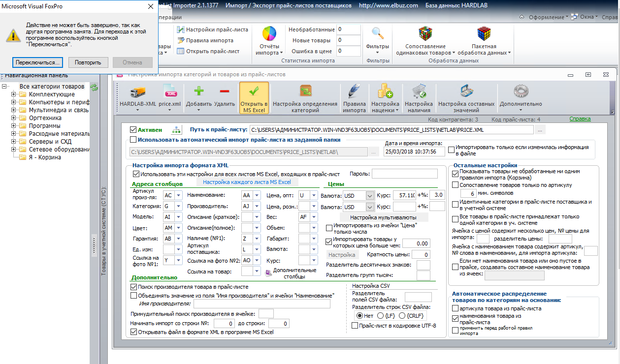Open Оформление menu
This screenshot has width=620, height=364.
click(548, 17)
